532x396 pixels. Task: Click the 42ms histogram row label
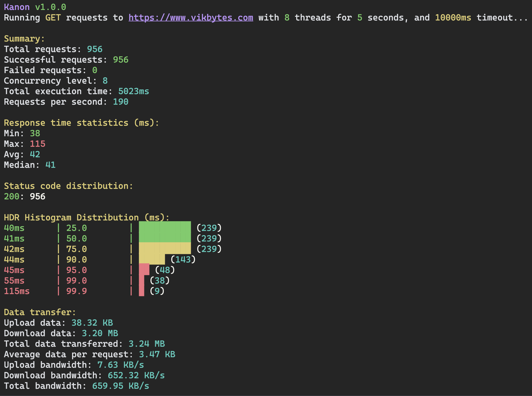point(14,249)
